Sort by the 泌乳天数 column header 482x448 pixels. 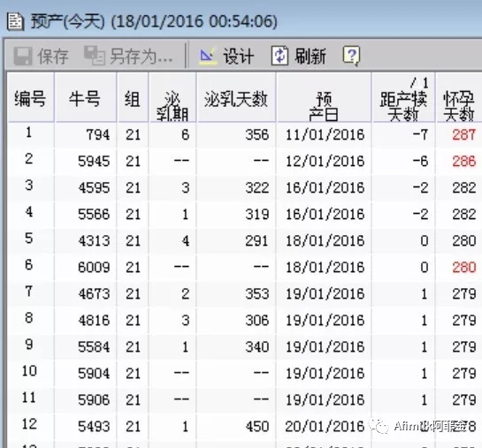(x=236, y=98)
